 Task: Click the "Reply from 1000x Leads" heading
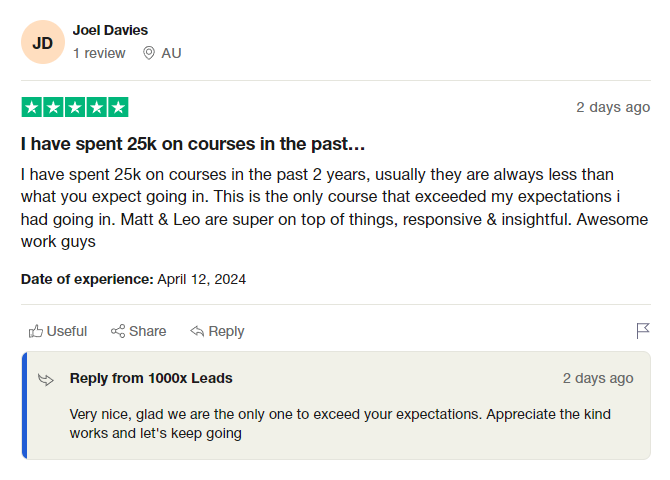click(151, 378)
